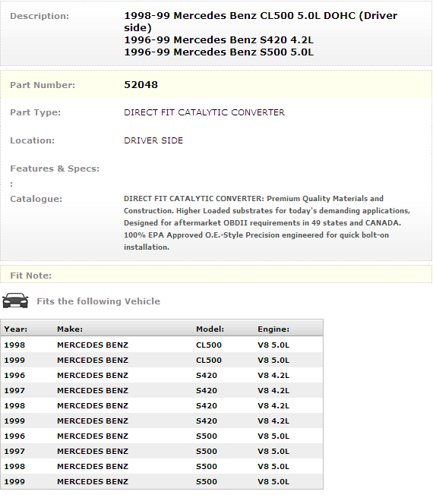Select the 1996 S500 V8 5.0L row
The height and width of the screenshot is (504, 433).
162,436
